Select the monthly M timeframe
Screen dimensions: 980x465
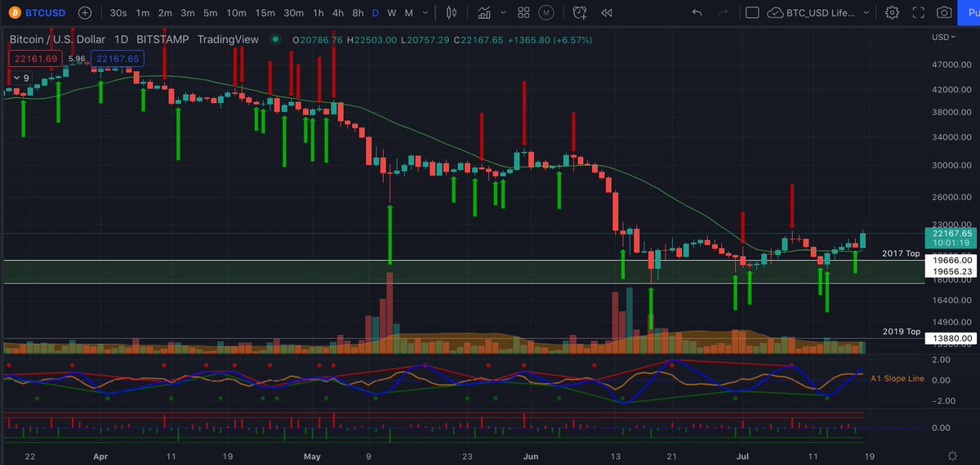pos(408,13)
